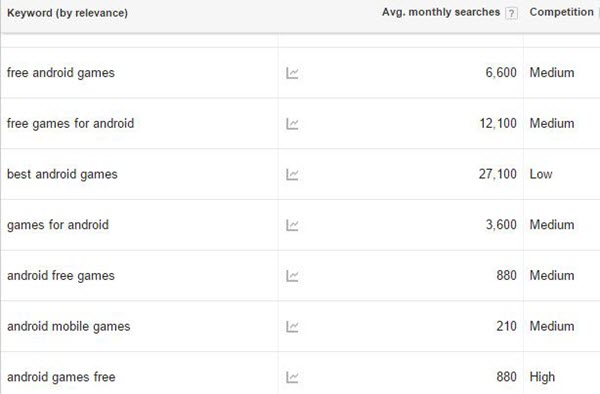600x394 pixels.
Task: Show trend graph for android free games
Action: point(292,276)
